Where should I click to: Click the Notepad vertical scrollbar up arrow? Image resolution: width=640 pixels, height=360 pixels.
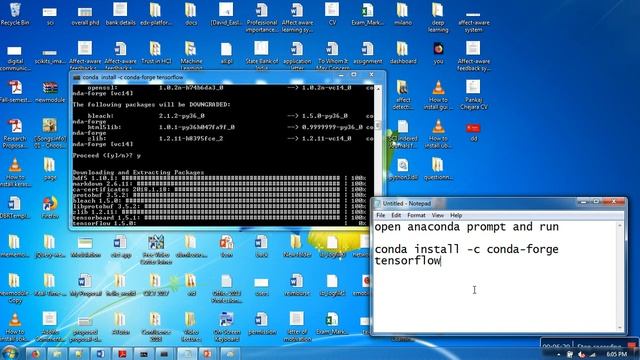click(620, 226)
